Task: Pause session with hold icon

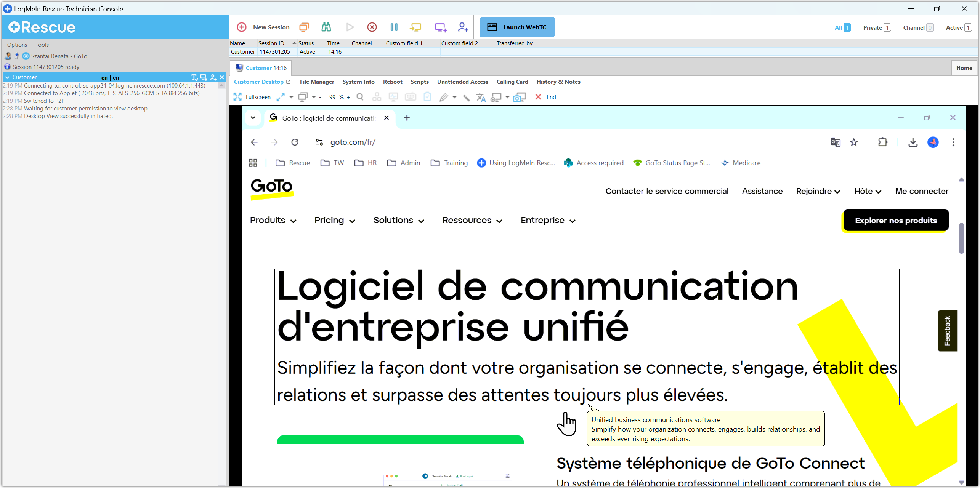Action: pyautogui.click(x=394, y=27)
